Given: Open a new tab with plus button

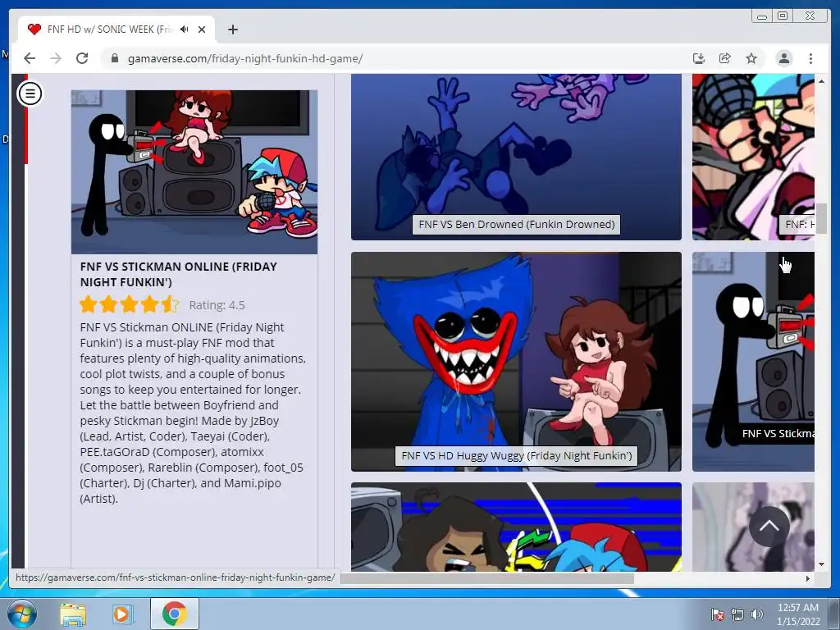Looking at the screenshot, I should click(232, 30).
